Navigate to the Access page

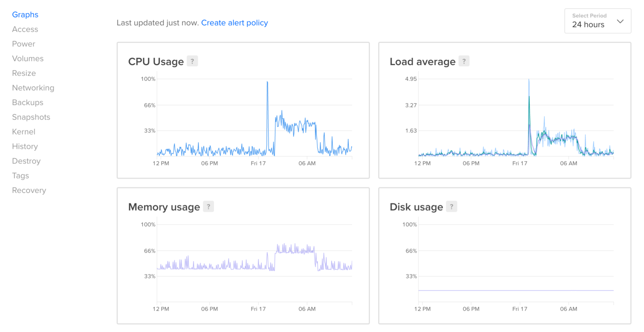(25, 29)
